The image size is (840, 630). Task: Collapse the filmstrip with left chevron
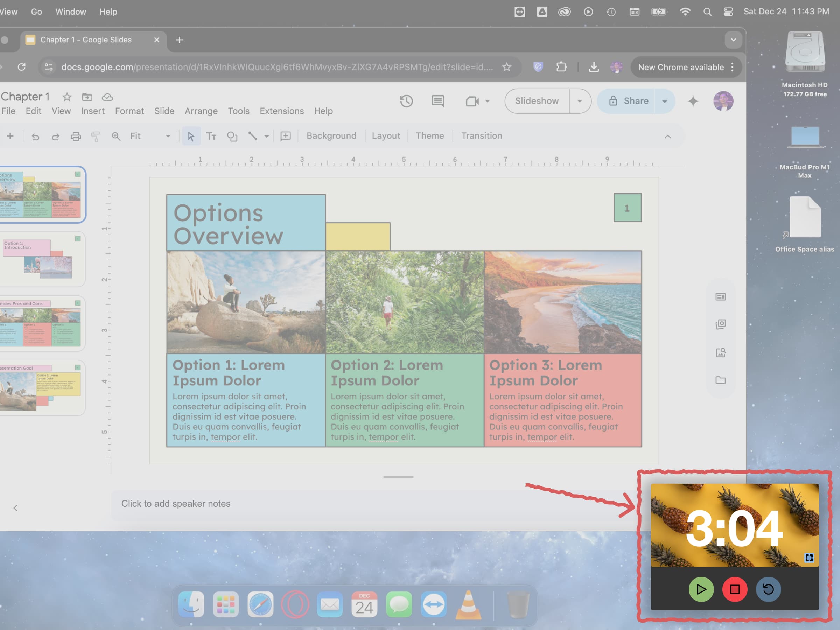click(x=15, y=508)
